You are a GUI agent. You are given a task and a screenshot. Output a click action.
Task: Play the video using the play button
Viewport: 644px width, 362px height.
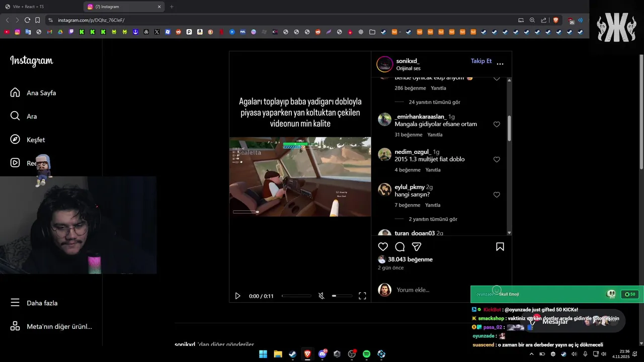237,296
